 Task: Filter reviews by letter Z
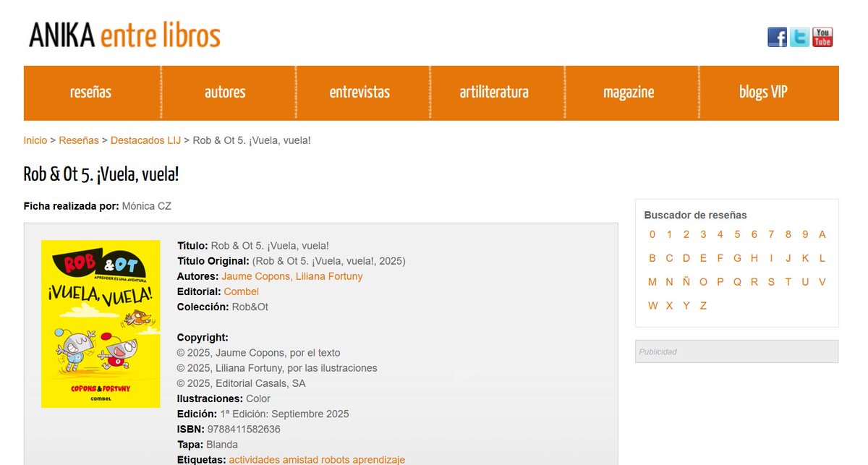[703, 306]
